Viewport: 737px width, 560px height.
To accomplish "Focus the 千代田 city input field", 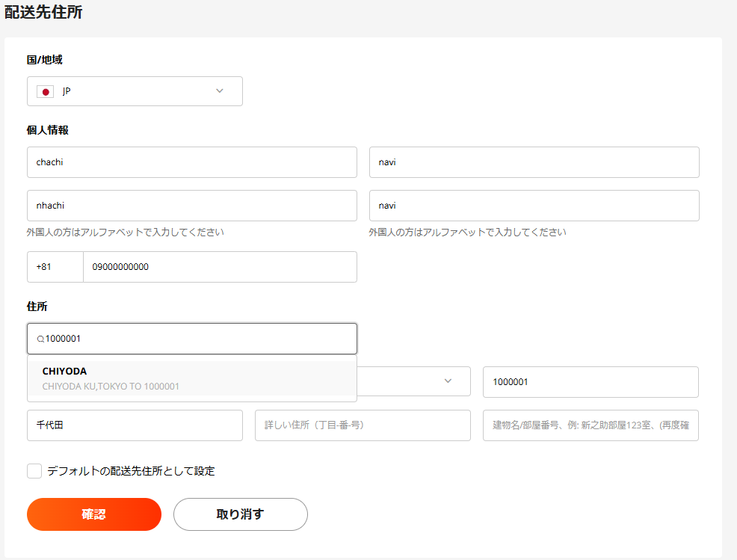I will tap(135, 425).
